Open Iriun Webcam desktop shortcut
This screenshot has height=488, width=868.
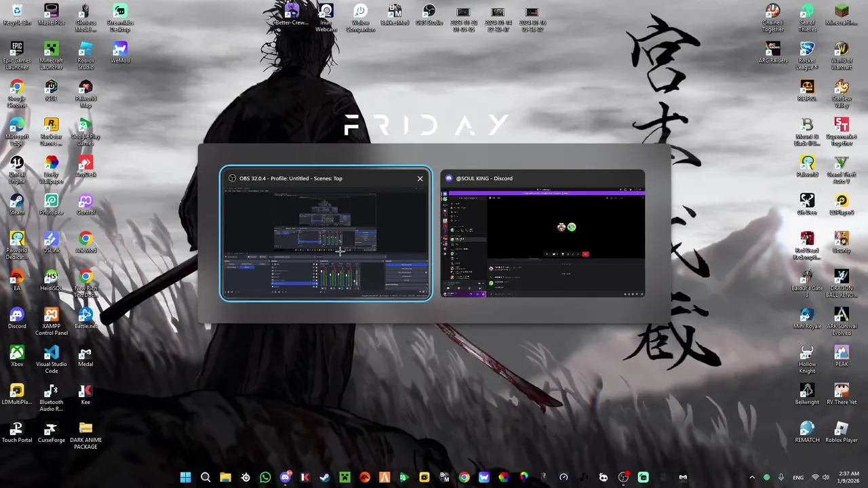[326, 18]
